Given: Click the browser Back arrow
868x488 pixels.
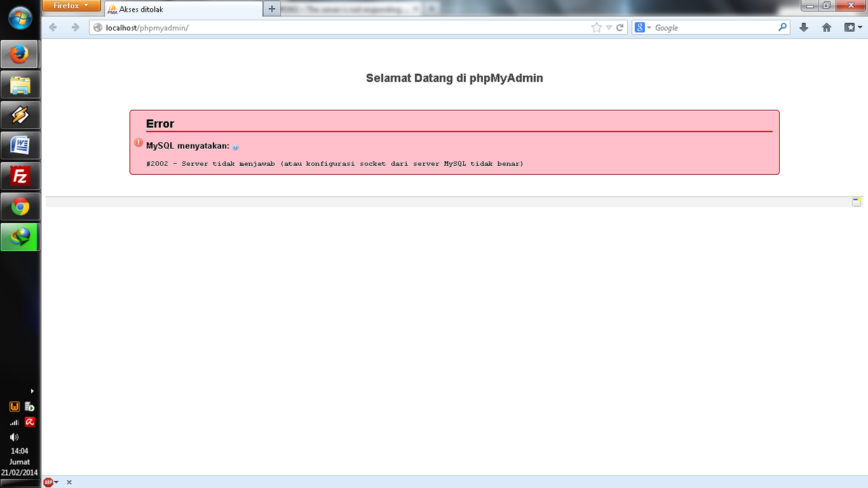Looking at the screenshot, I should pos(53,28).
